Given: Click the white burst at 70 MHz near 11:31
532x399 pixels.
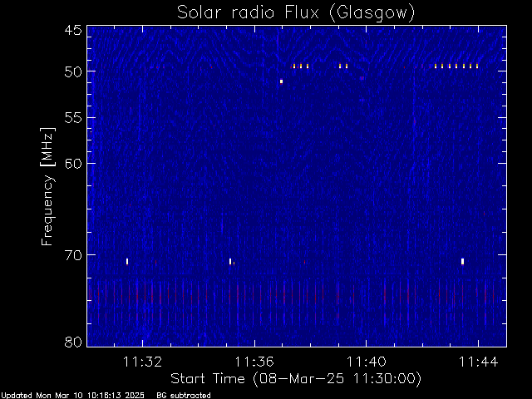Looking at the screenshot, I should (x=127, y=261).
